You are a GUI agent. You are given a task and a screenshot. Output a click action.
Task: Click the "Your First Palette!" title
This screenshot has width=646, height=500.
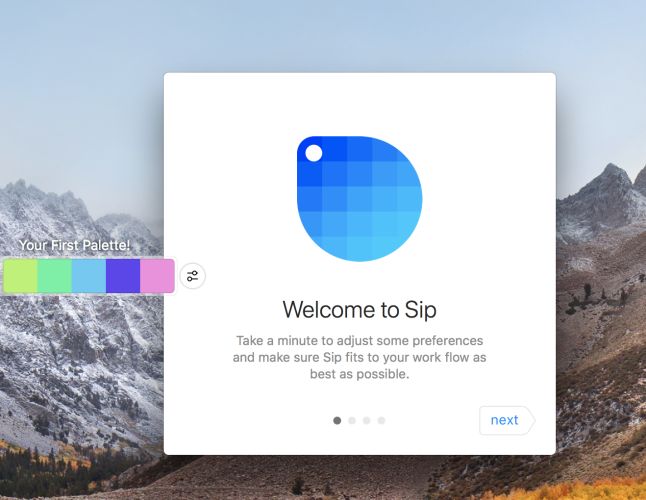coord(75,245)
